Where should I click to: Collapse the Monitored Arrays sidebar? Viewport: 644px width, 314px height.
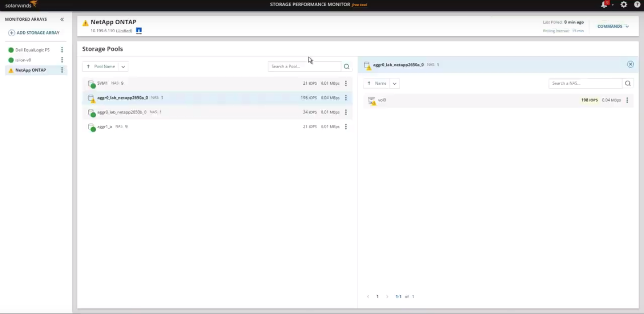click(x=62, y=19)
